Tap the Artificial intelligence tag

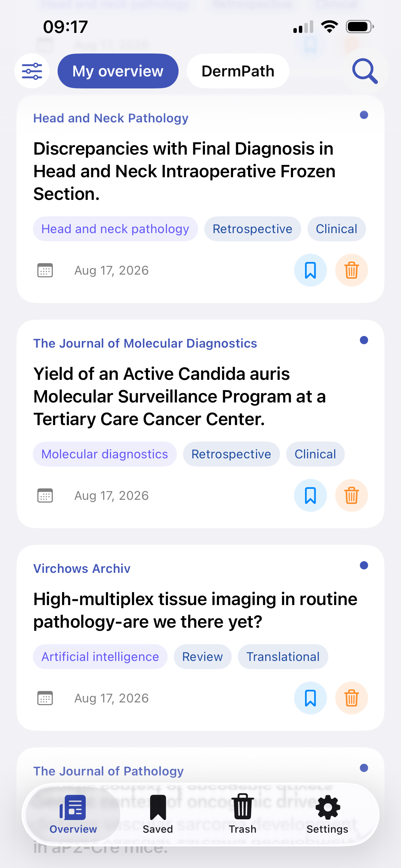coord(100,656)
